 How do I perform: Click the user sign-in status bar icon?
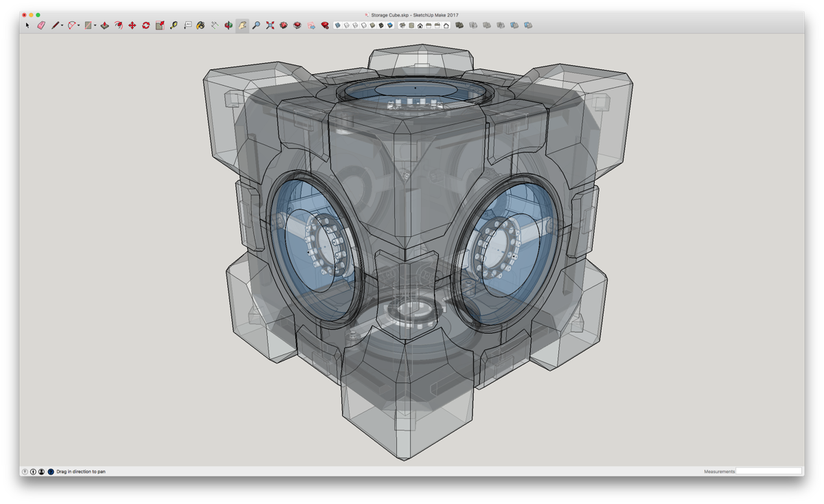coord(41,472)
